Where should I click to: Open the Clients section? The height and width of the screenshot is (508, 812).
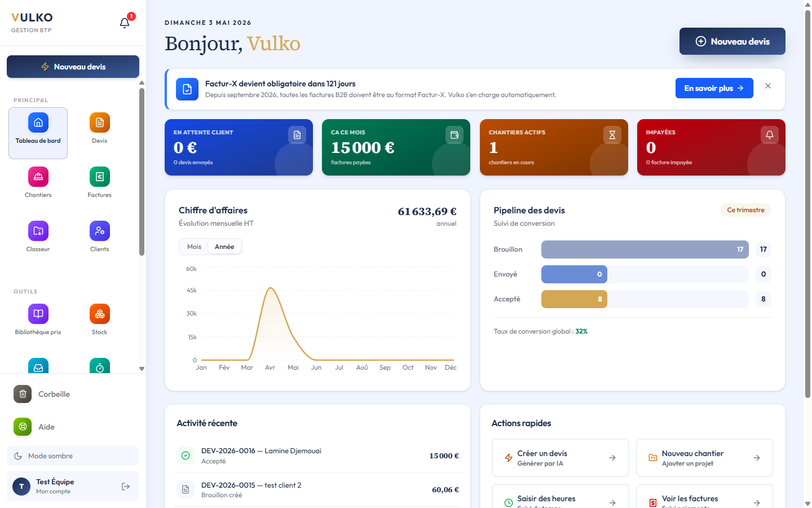100,237
